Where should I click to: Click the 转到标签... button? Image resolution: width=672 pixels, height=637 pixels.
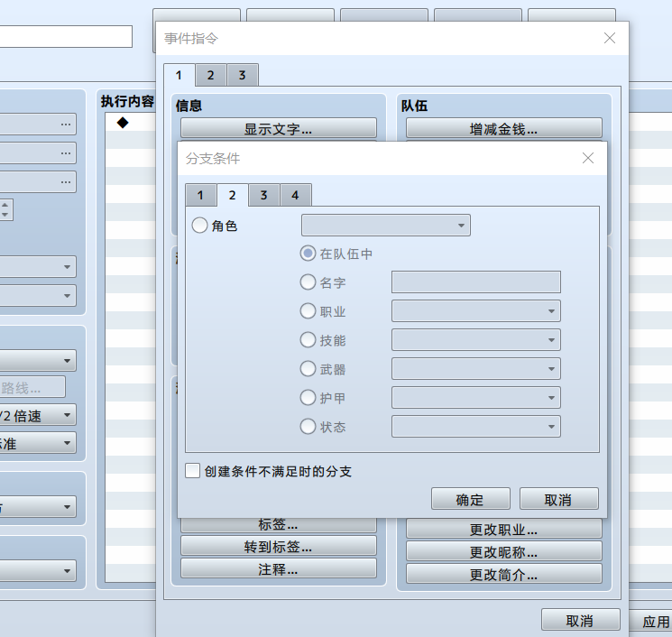[279, 546]
